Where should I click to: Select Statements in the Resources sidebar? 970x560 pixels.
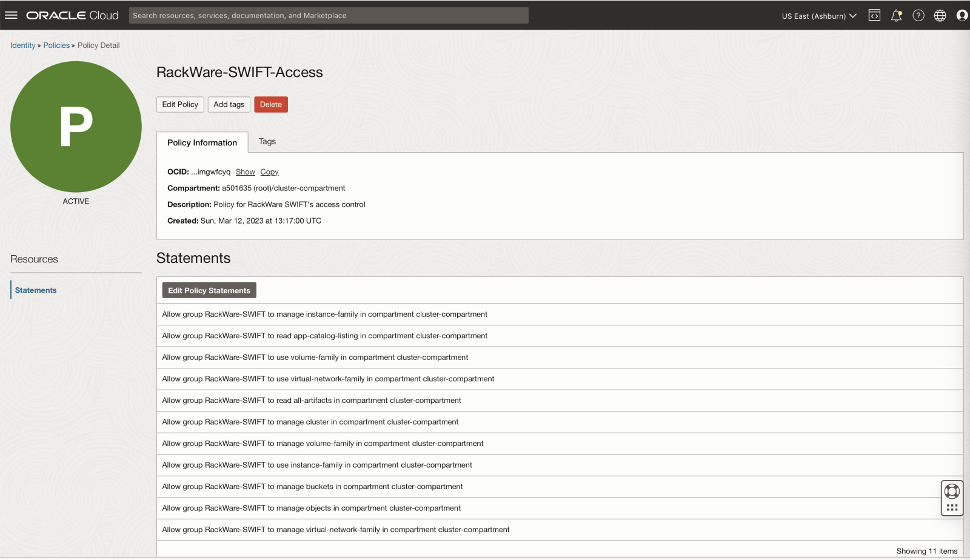point(36,290)
